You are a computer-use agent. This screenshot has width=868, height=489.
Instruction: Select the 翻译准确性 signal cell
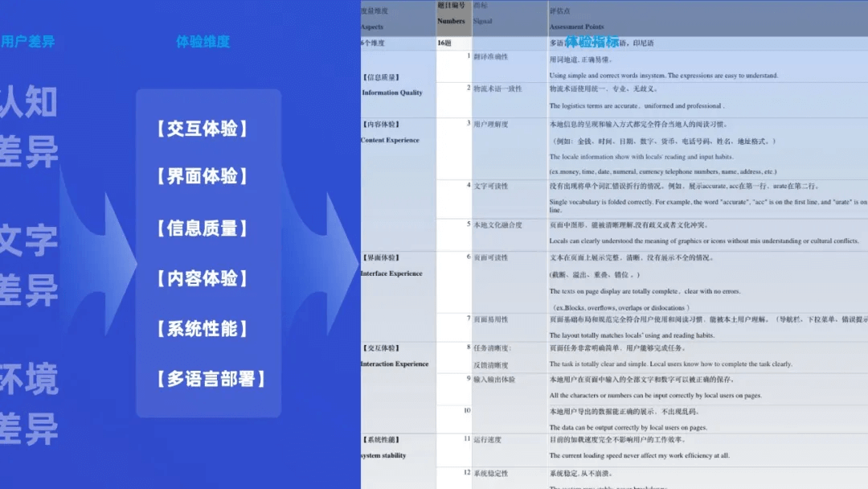click(x=490, y=56)
